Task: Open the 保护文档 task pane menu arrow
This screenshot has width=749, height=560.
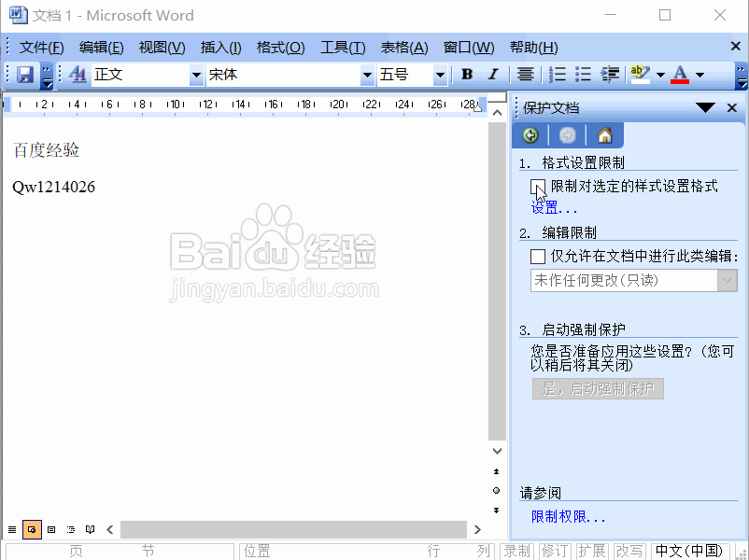Action: (x=706, y=107)
